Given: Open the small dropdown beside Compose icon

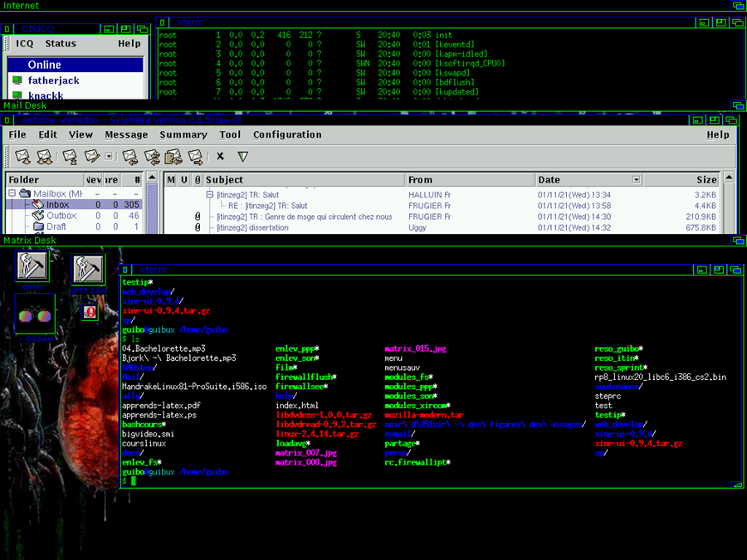Looking at the screenshot, I should [109, 156].
